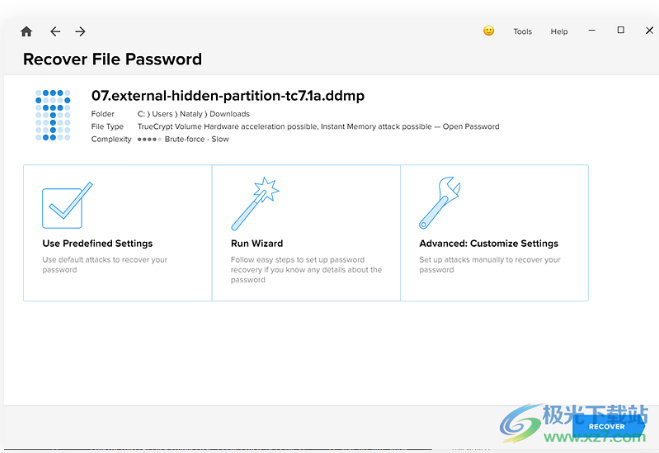Screen dimensions: 659x453
Task: Navigate forward with the right arrow
Action: [80, 32]
